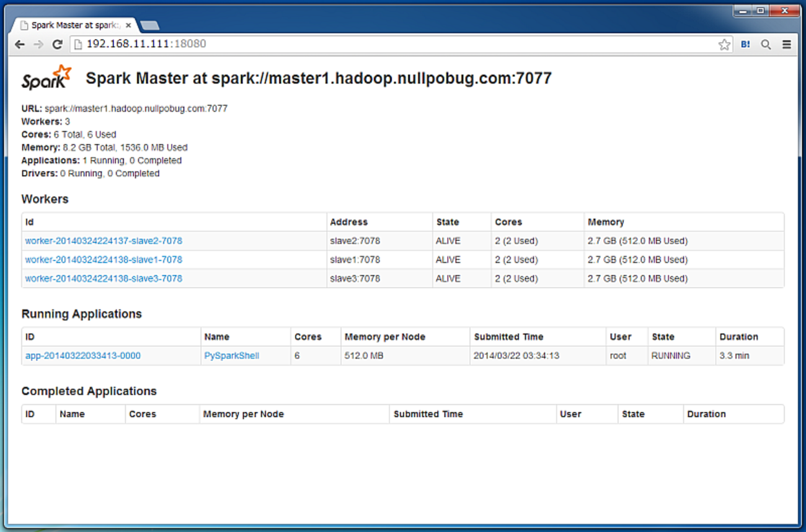
Task: Click the Spark logo
Action: pyautogui.click(x=46, y=78)
